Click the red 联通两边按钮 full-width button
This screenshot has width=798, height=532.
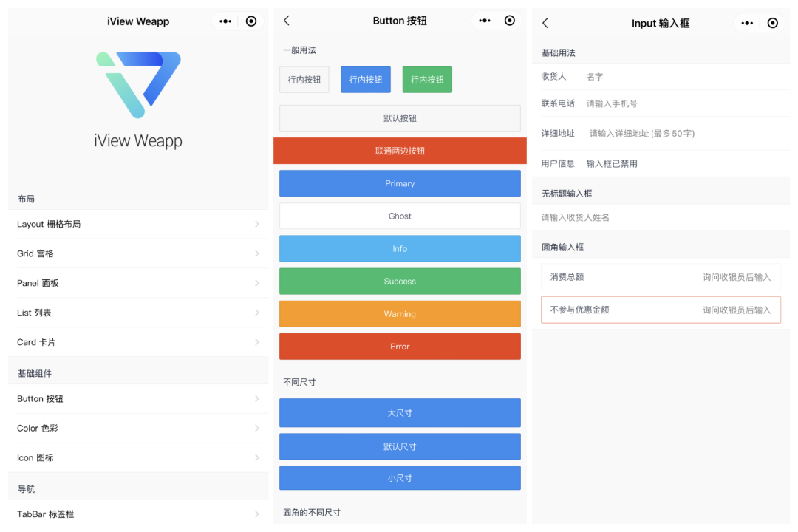coord(400,151)
